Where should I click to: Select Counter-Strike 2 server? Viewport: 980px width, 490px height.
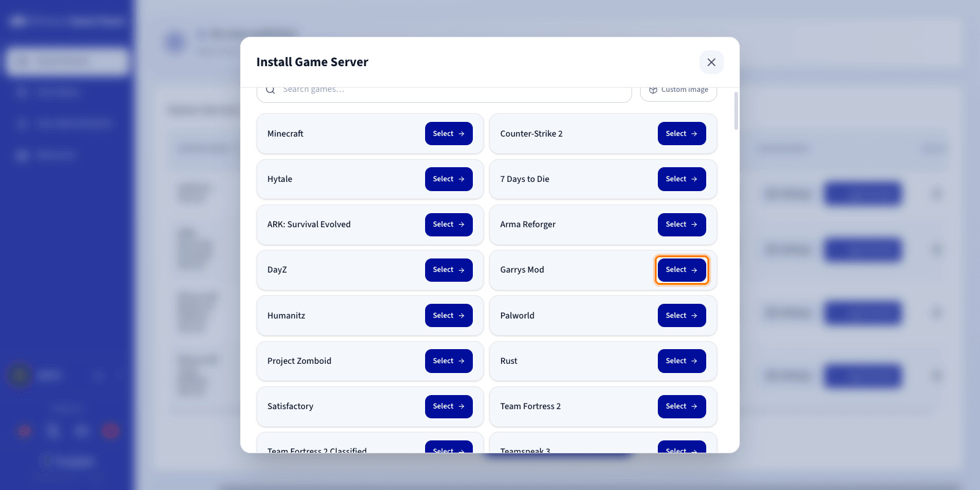(682, 134)
